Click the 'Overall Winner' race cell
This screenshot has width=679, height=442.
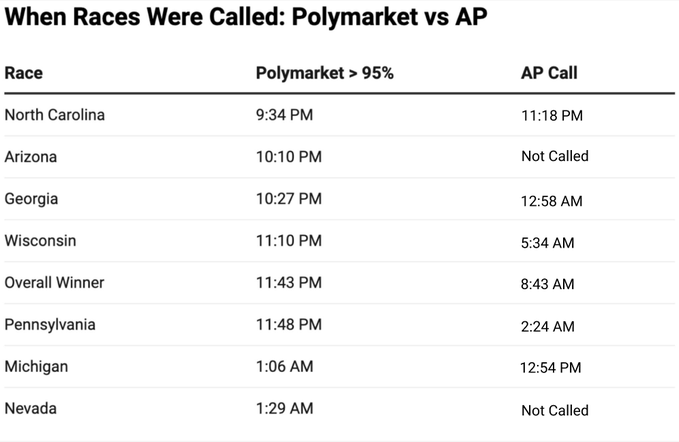[54, 283]
